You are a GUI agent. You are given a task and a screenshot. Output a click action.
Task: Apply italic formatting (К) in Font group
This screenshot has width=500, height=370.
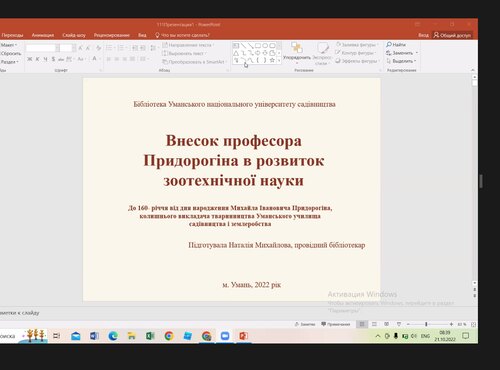37,59
